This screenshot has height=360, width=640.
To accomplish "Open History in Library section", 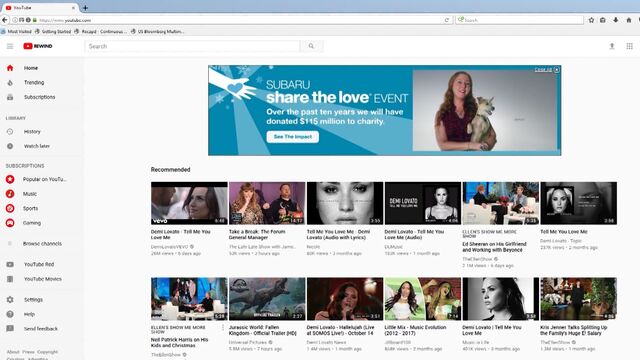I will coord(32,132).
